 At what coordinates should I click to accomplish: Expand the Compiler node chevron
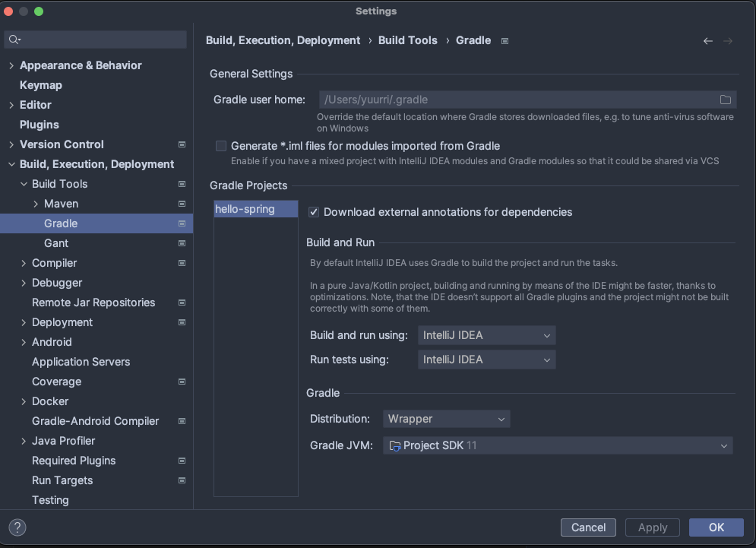click(x=24, y=263)
